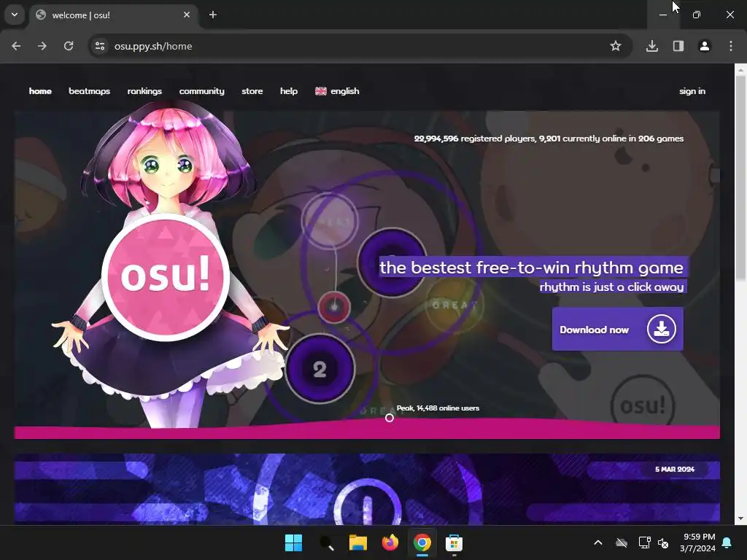Click "rhythm is just a click away" text
The width and height of the screenshot is (747, 560).
click(x=612, y=287)
